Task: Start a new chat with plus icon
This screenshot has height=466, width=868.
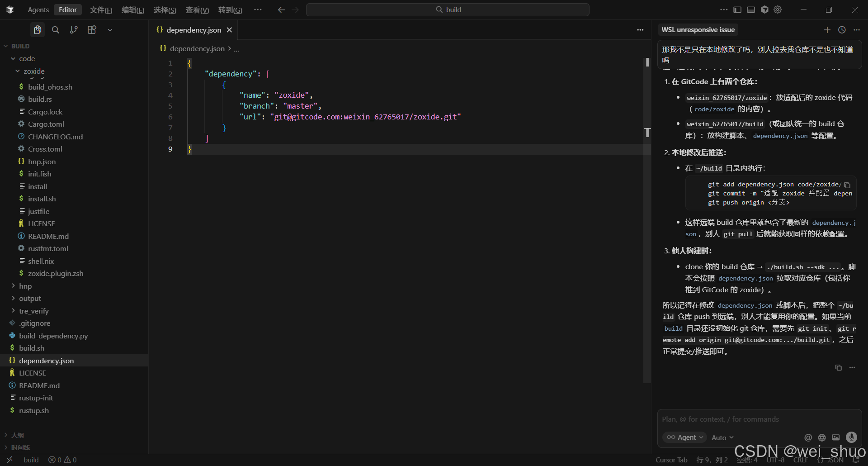Action: click(x=827, y=30)
